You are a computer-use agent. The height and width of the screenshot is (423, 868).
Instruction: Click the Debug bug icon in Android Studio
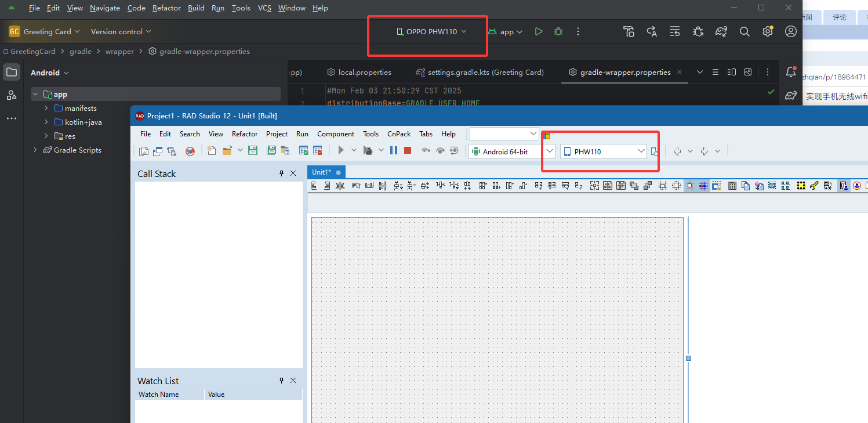pos(558,32)
